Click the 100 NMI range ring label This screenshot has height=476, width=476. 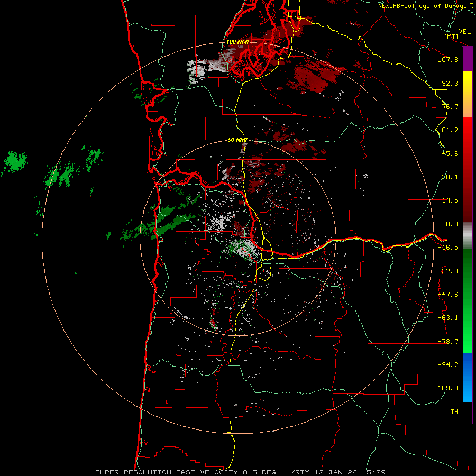coord(237,42)
